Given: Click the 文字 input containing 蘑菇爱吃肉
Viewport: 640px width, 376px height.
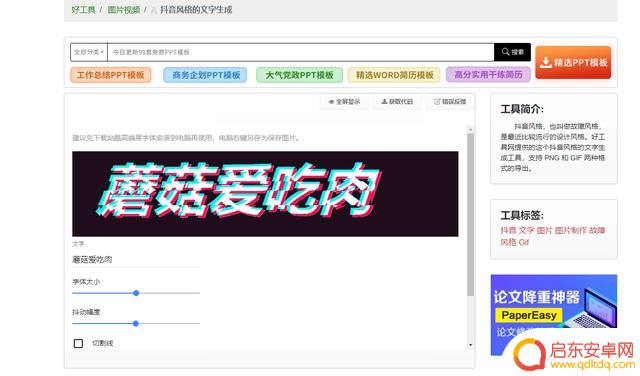Looking at the screenshot, I should (x=136, y=260).
